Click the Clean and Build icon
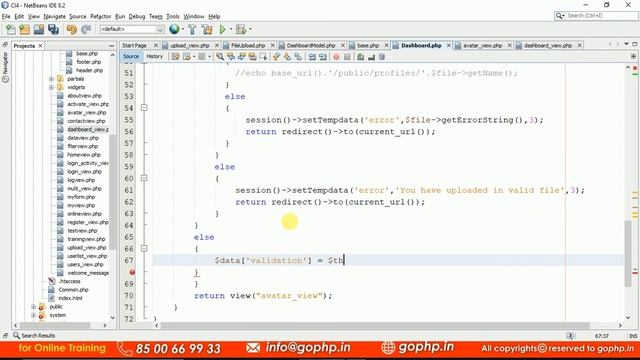The image size is (640, 360). (207, 29)
